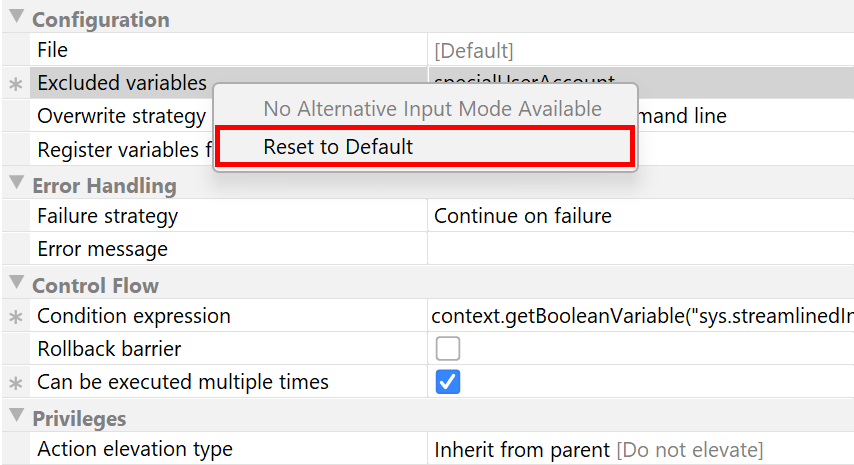Collapse the Control Flow section
854x465 pixels.
16,284
